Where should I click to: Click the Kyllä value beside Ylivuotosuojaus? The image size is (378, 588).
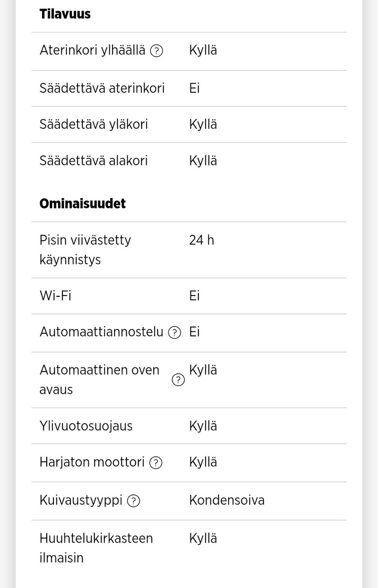pos(203,426)
